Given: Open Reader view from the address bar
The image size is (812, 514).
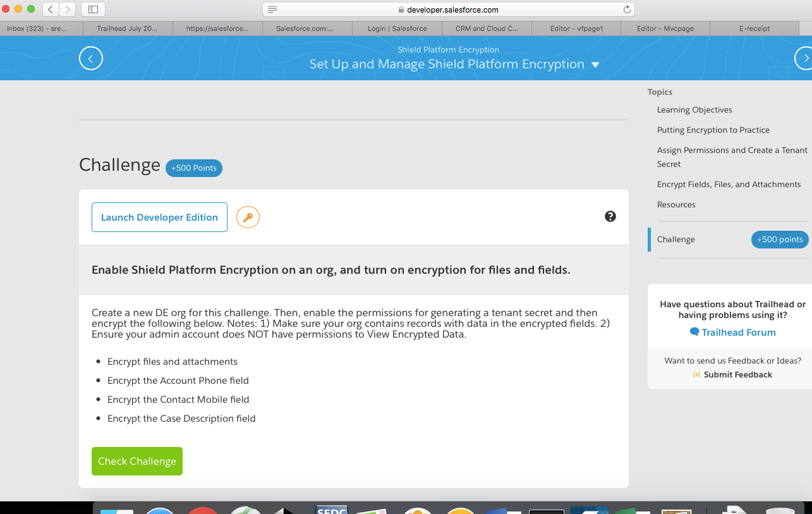Looking at the screenshot, I should pos(272,9).
